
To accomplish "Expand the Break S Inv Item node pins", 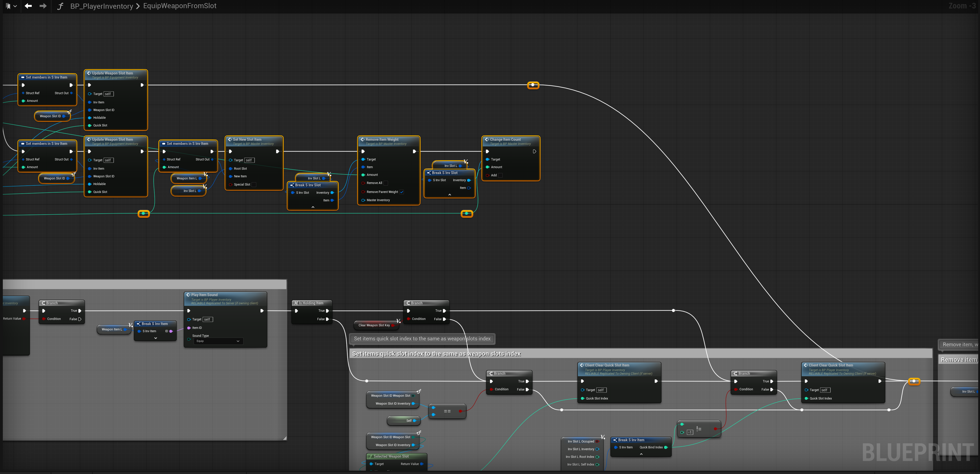I will point(156,338).
